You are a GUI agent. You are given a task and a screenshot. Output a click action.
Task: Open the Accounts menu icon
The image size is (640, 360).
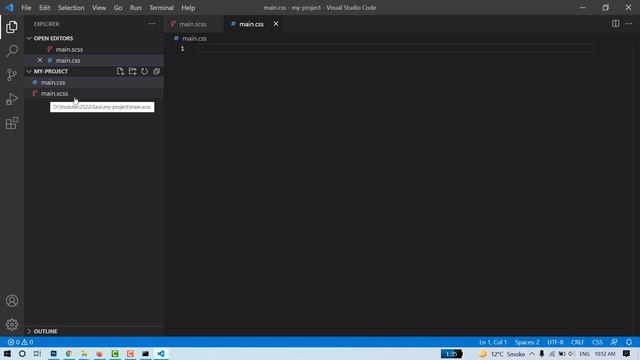click(12, 301)
